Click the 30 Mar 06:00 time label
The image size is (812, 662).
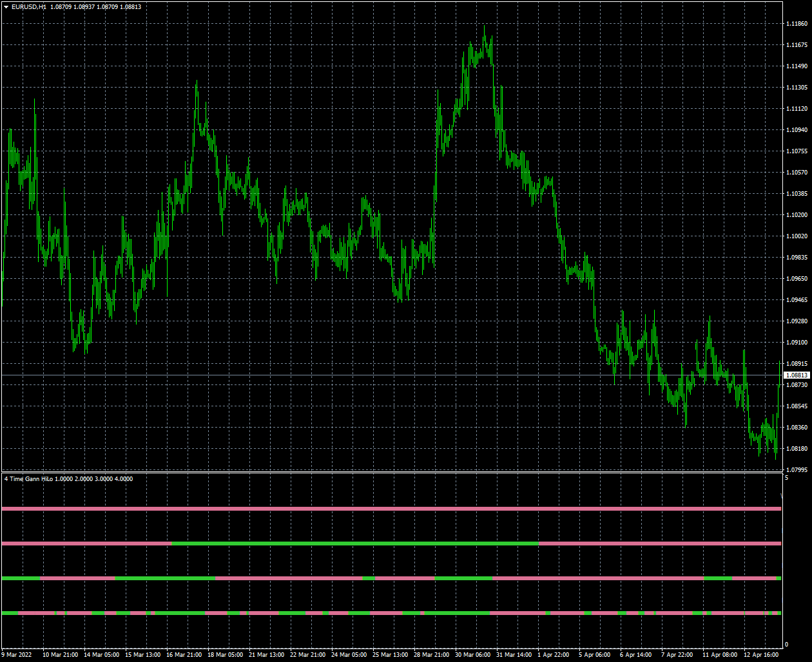[x=473, y=655]
